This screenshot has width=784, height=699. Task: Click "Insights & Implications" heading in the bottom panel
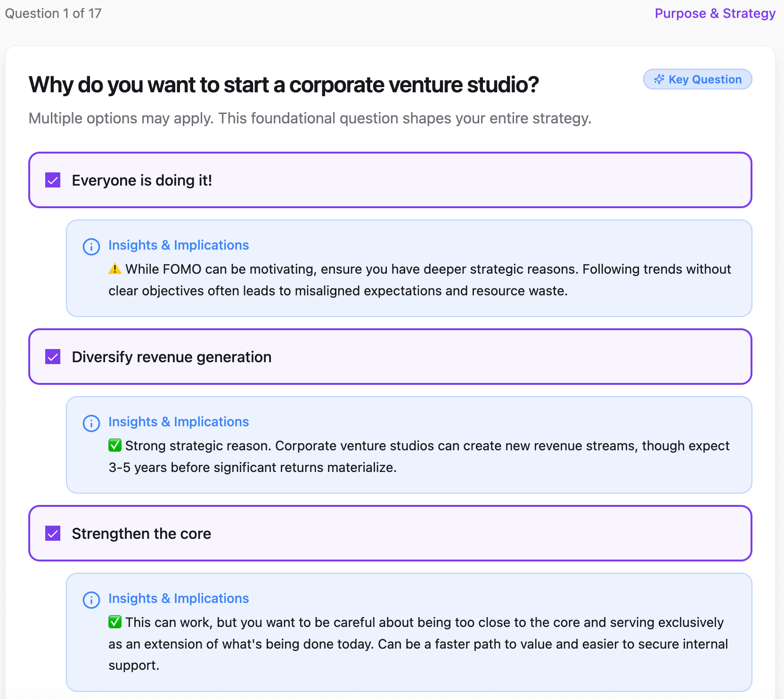click(x=179, y=598)
